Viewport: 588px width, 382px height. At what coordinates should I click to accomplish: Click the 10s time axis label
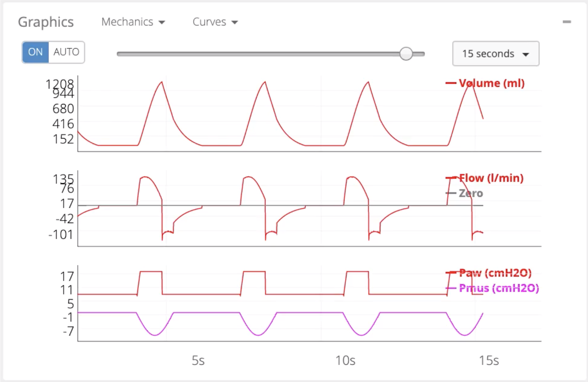345,360
